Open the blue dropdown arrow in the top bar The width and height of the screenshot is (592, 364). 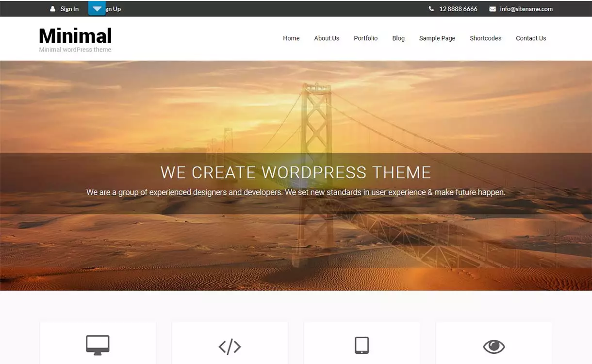click(96, 8)
